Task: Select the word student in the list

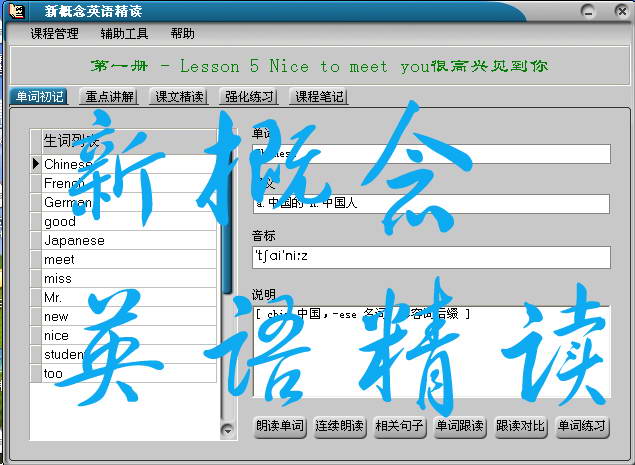Action: click(x=129, y=354)
